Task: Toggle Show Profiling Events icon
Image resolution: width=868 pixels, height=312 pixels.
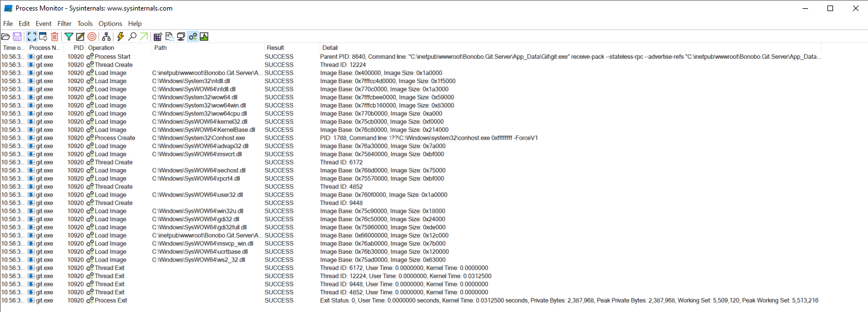Action: click(x=204, y=37)
